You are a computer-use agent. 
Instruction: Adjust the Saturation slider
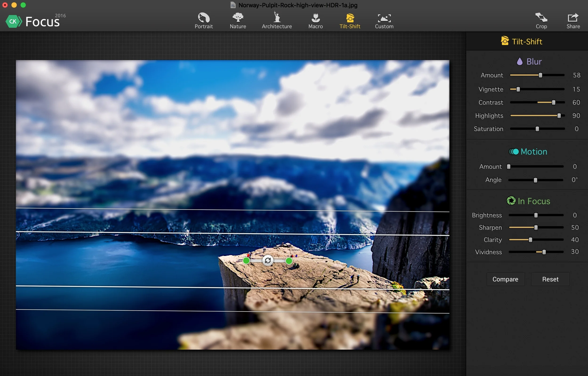pyautogui.click(x=537, y=129)
